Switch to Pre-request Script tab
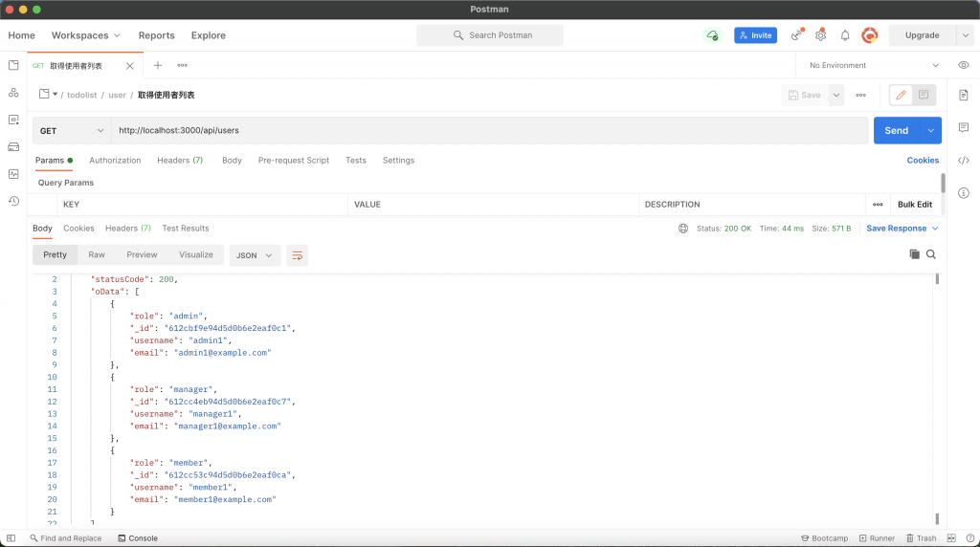980x547 pixels. click(x=294, y=161)
